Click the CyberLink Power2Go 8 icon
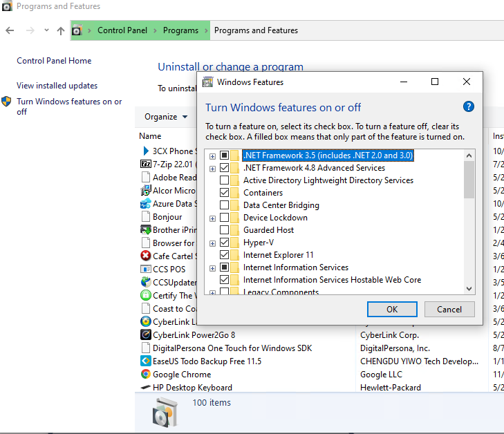Viewport: 504px width, 434px height. pos(146,334)
